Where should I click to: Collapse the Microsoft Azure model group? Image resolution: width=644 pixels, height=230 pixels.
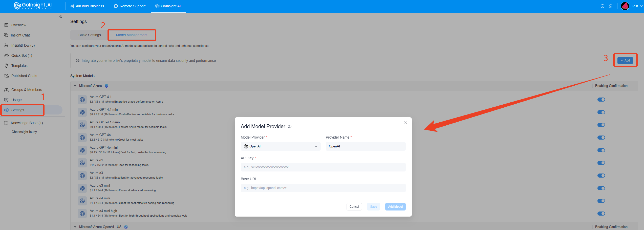tap(75, 86)
